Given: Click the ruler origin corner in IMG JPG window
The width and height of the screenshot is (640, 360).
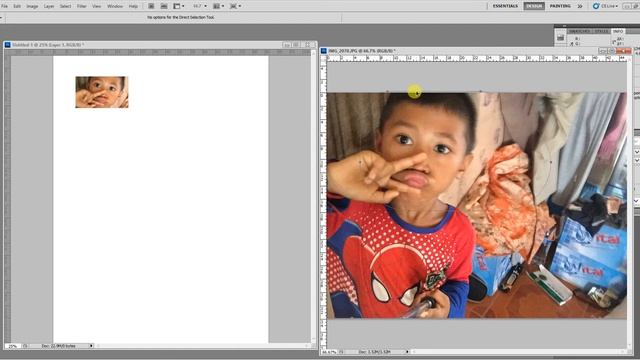Looking at the screenshot, I should point(324,58).
